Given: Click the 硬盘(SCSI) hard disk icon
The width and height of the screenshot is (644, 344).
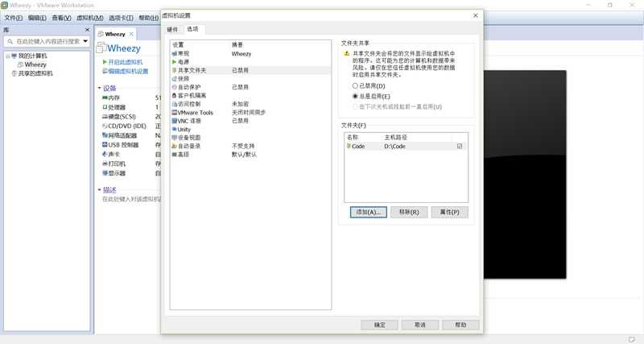Looking at the screenshot, I should tap(105, 117).
